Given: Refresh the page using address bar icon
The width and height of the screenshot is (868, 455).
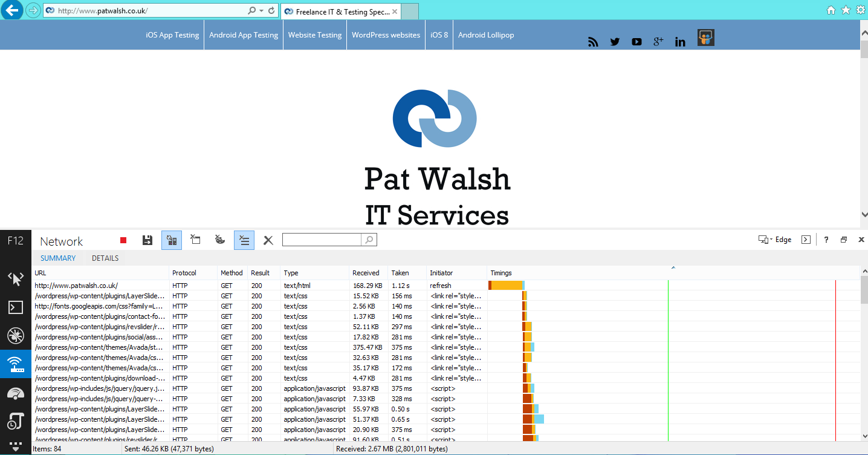Looking at the screenshot, I should coord(271,11).
